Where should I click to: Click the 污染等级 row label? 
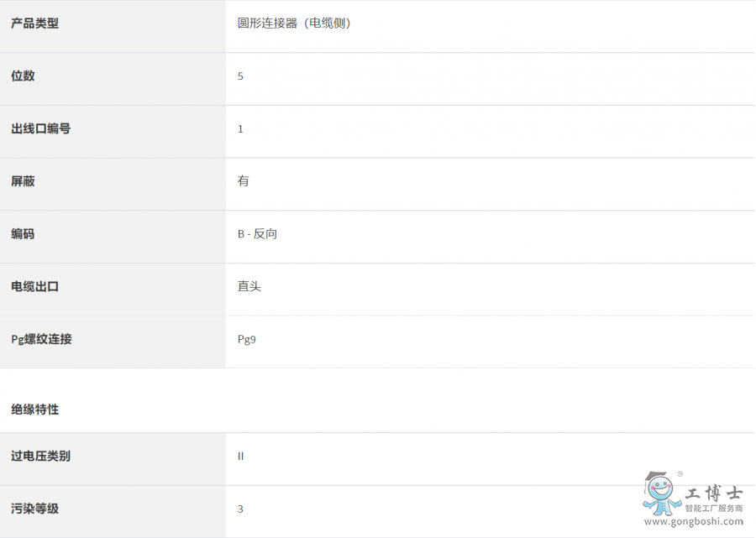(x=34, y=509)
